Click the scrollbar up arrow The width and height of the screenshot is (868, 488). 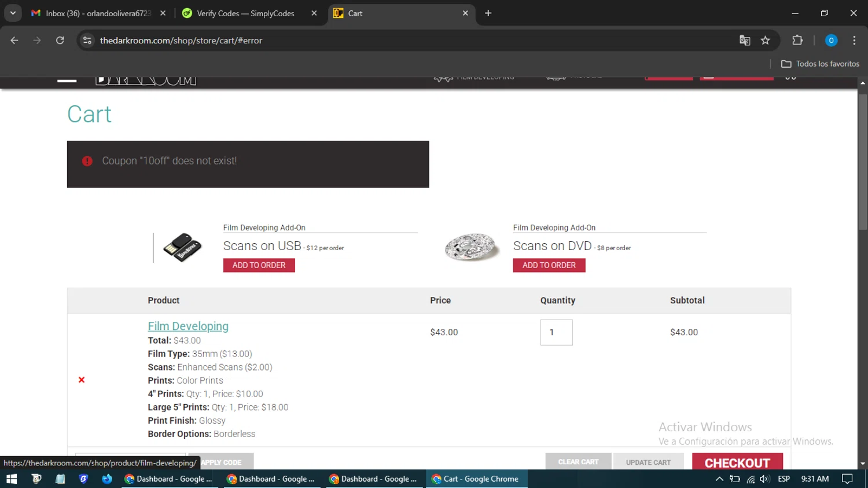coord(863,83)
